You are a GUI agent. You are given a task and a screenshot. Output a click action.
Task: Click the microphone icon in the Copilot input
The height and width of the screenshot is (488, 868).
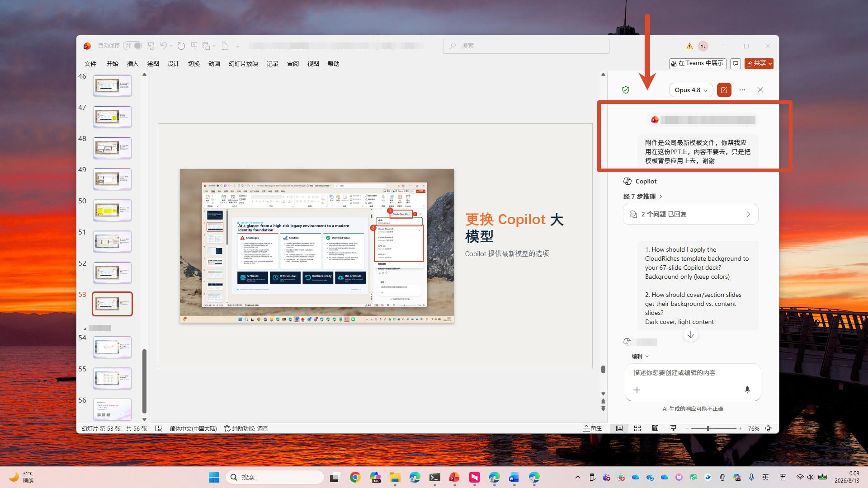(x=747, y=390)
